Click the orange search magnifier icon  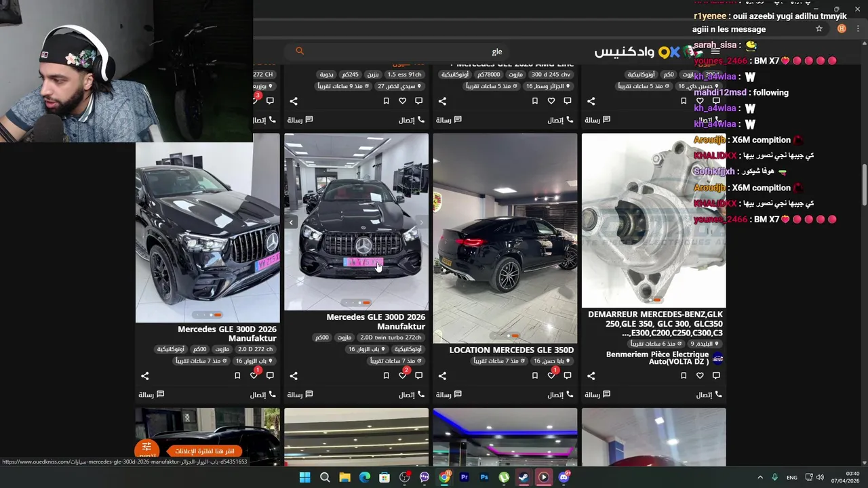click(300, 51)
